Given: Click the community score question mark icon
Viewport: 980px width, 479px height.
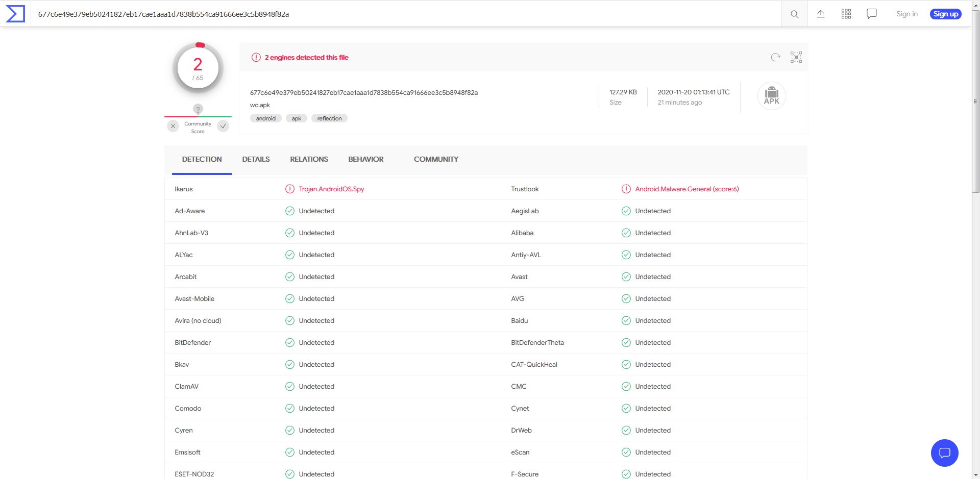Looking at the screenshot, I should [x=198, y=109].
